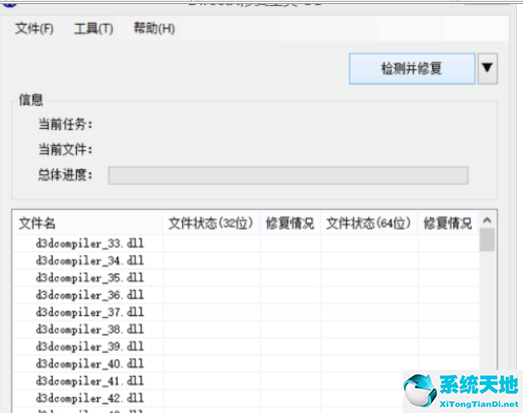Select row d3dcompiler_35.dll
The width and height of the screenshot is (523, 413).
(x=246, y=278)
